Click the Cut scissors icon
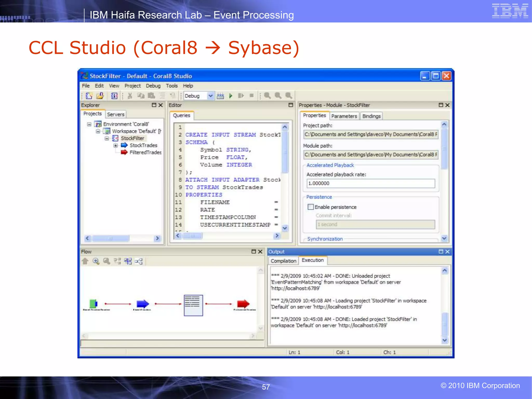The width and height of the screenshot is (532, 399). click(130, 96)
